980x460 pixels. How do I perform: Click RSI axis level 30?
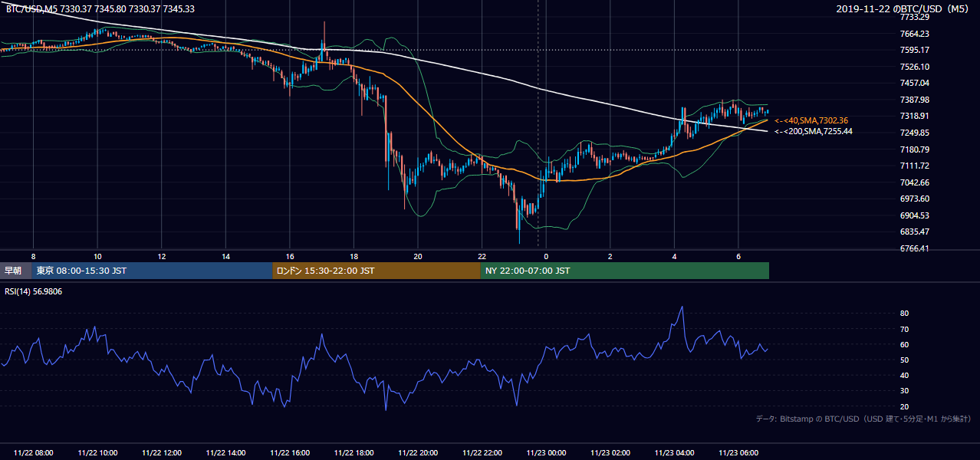pyautogui.click(x=904, y=391)
